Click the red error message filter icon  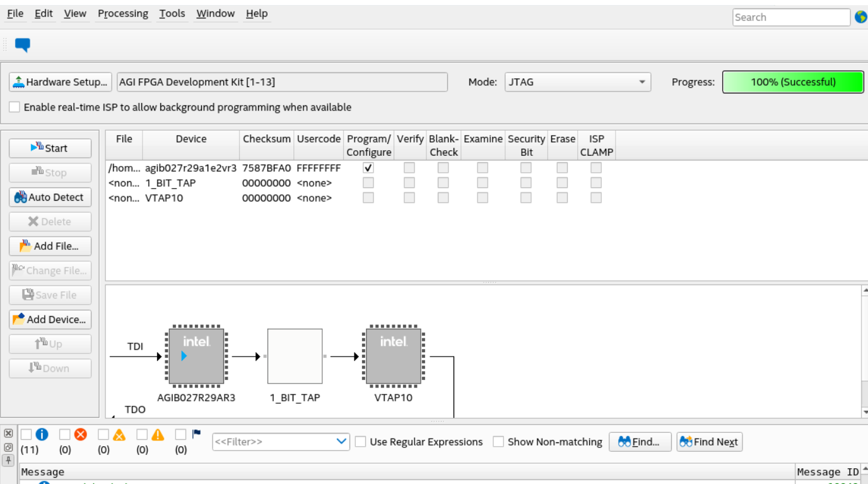click(x=81, y=434)
